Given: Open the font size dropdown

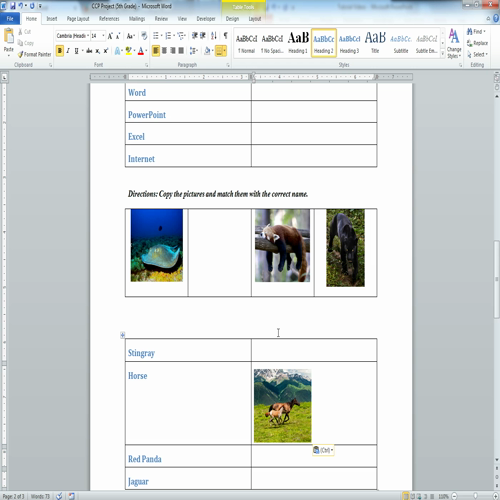Looking at the screenshot, I should (x=103, y=36).
